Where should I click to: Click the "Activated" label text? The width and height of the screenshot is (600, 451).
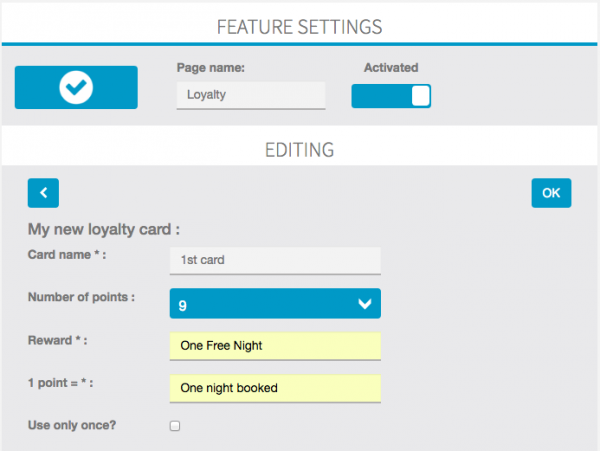pos(391,68)
